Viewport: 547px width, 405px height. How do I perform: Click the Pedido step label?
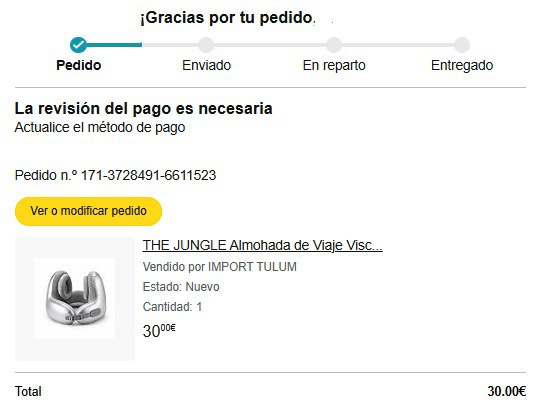pyautogui.click(x=79, y=65)
